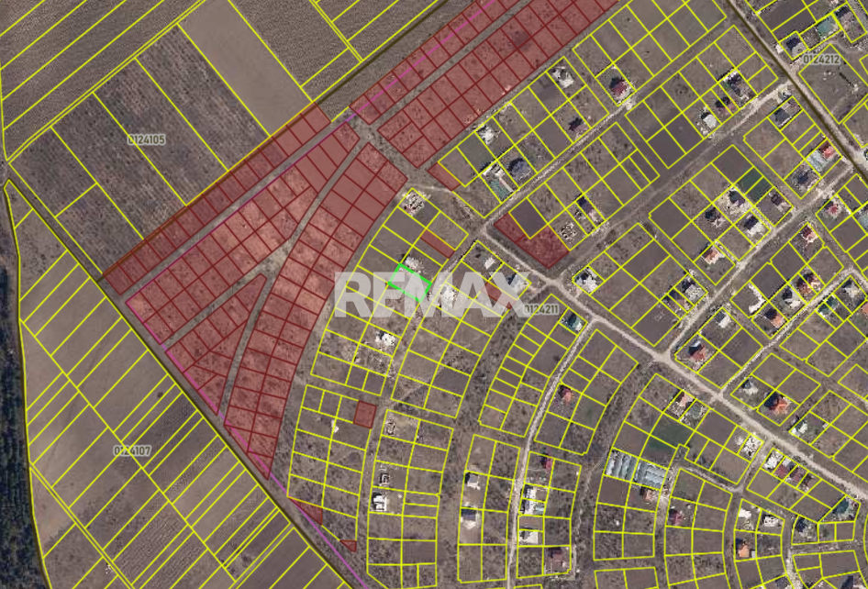
Task: Click the narrow red parcel northeast of green plot
Action: pyautogui.click(x=438, y=245)
